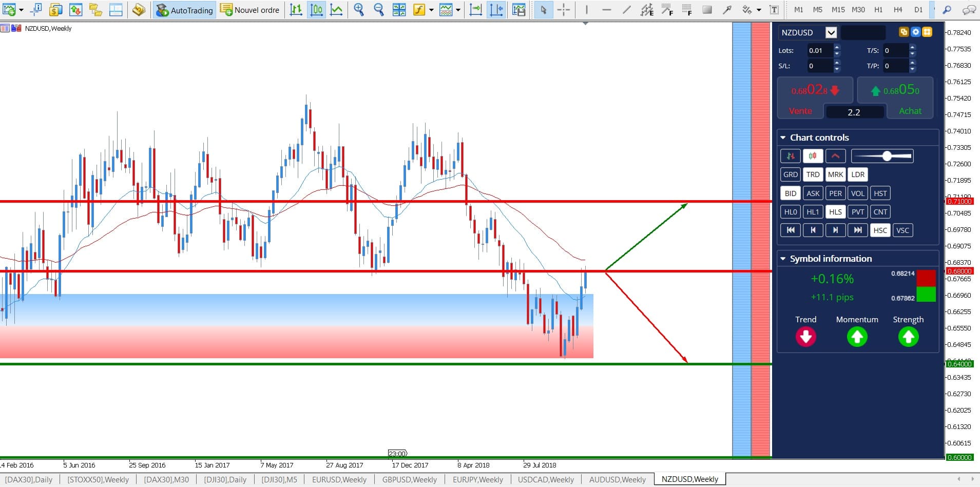
Task: Select the trendline drawing tool
Action: 627,10
